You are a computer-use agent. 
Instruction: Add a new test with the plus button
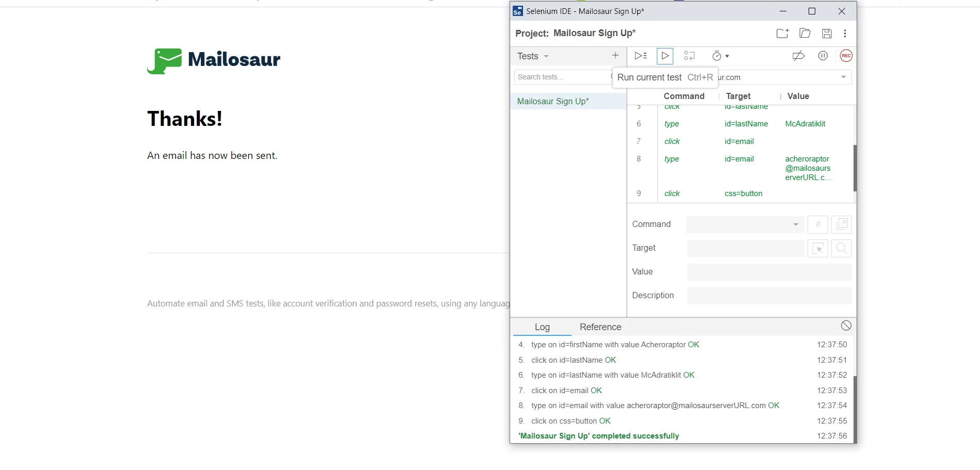coord(615,55)
